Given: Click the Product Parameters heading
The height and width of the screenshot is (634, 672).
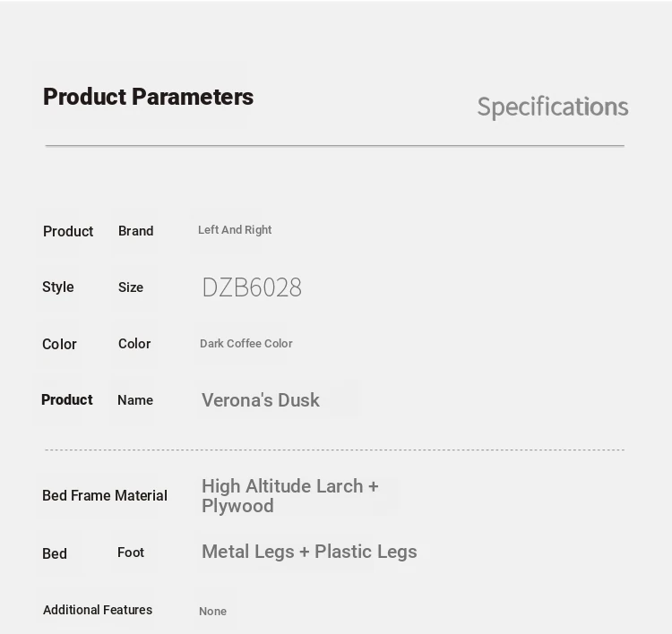Looking at the screenshot, I should click(148, 97).
